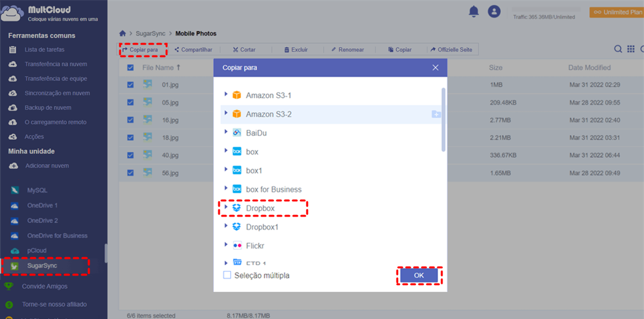Sort by Date Modified column header
This screenshot has height=319, width=644.
[x=589, y=68]
